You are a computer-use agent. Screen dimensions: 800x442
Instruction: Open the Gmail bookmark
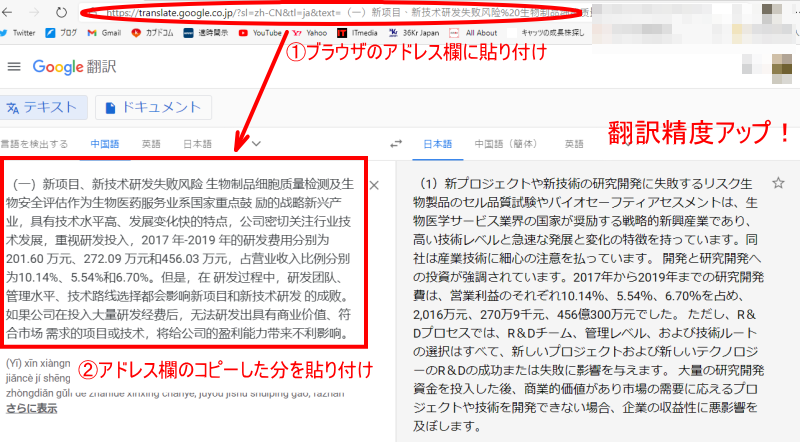(104, 33)
